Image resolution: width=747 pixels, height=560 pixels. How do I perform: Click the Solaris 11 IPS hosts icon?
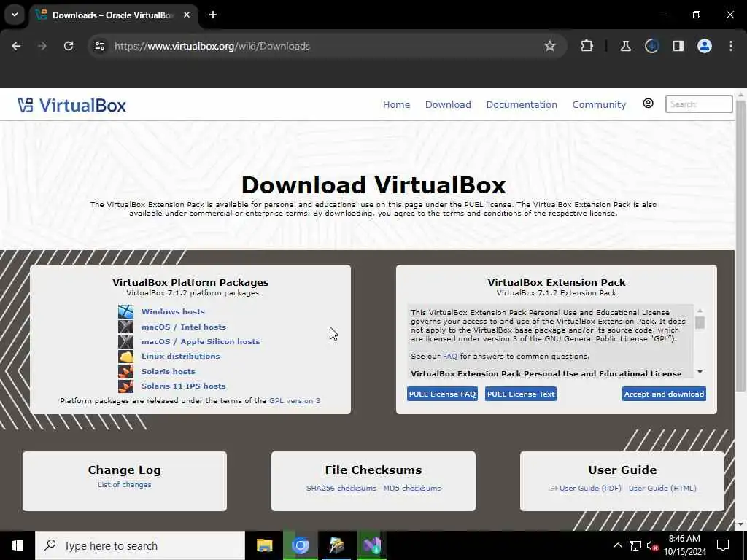tap(125, 386)
